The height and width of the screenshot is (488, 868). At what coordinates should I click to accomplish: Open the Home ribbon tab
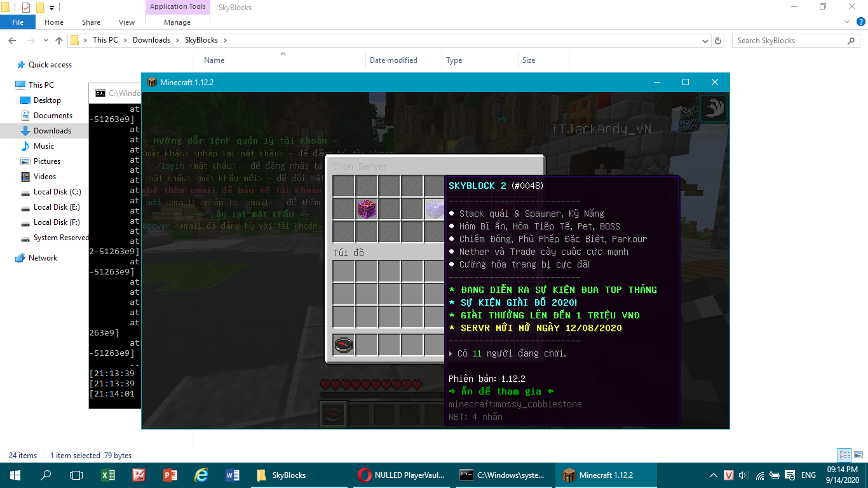54,22
